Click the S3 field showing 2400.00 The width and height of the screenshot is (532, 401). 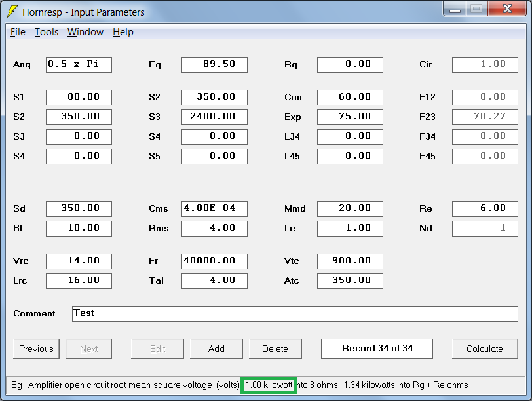[x=214, y=117]
